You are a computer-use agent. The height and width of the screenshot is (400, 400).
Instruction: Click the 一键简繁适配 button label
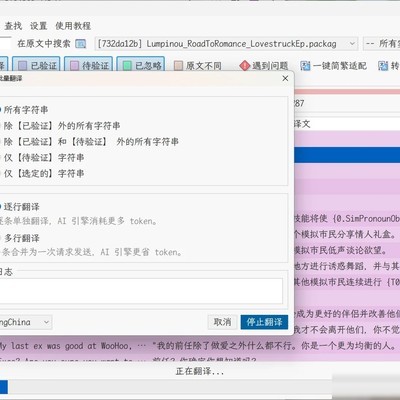(x=340, y=66)
